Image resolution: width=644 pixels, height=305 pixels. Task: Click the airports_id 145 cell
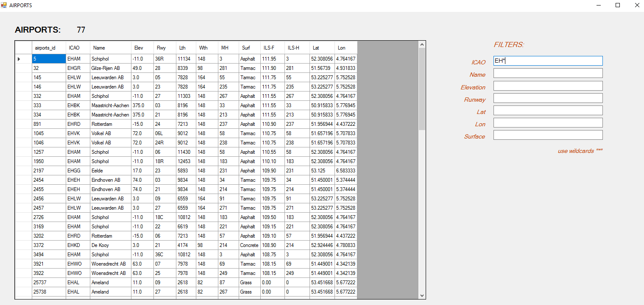(x=49, y=78)
